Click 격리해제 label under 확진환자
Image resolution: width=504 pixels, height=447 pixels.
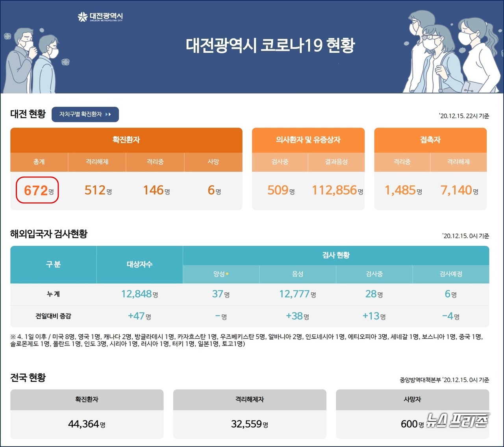(97, 162)
